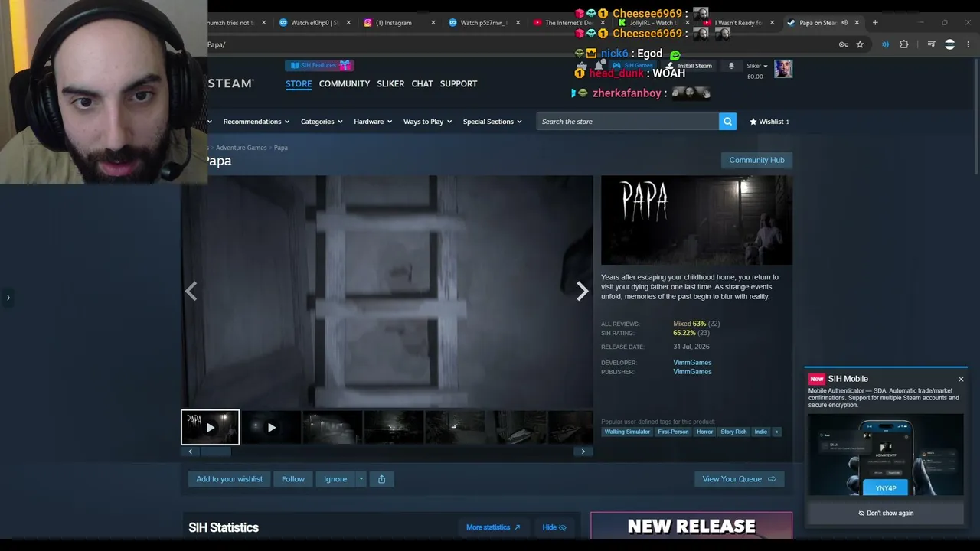Click the blue store search magnifier button

pos(727,122)
